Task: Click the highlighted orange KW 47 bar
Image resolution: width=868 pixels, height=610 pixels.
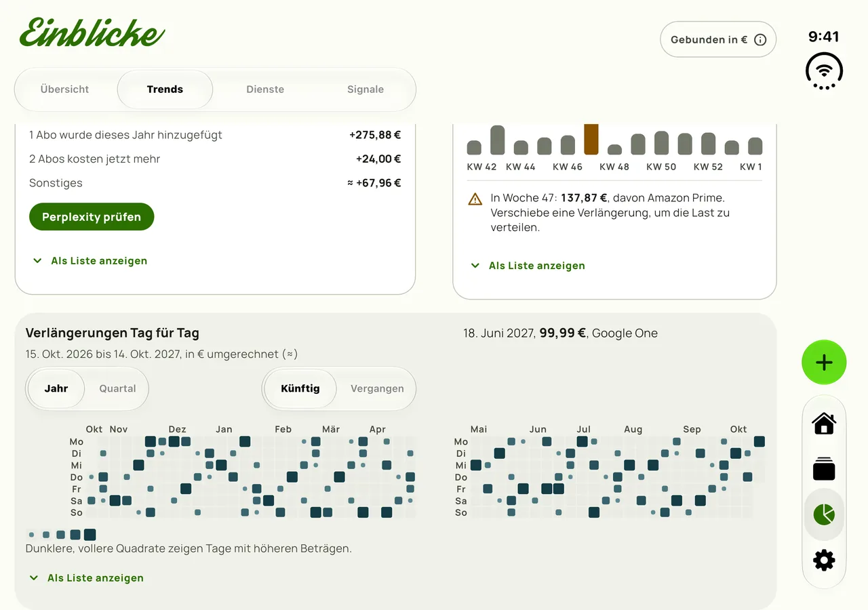Action: click(x=591, y=139)
